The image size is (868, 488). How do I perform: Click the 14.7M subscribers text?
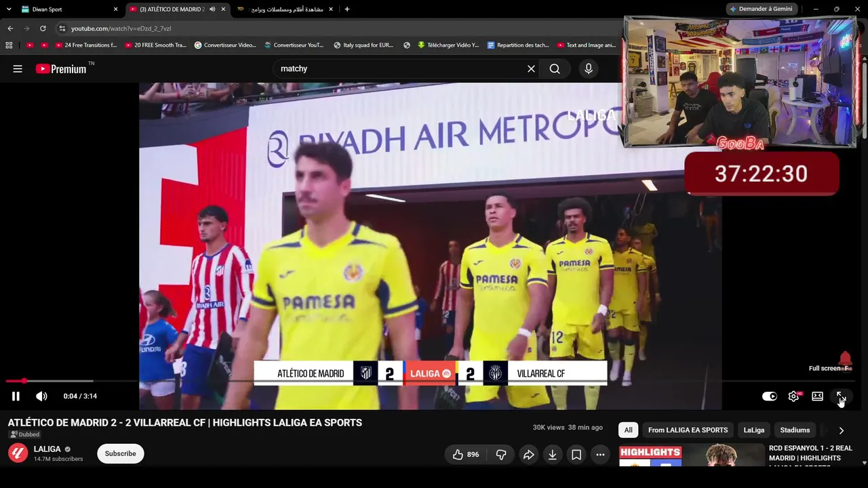click(x=58, y=459)
